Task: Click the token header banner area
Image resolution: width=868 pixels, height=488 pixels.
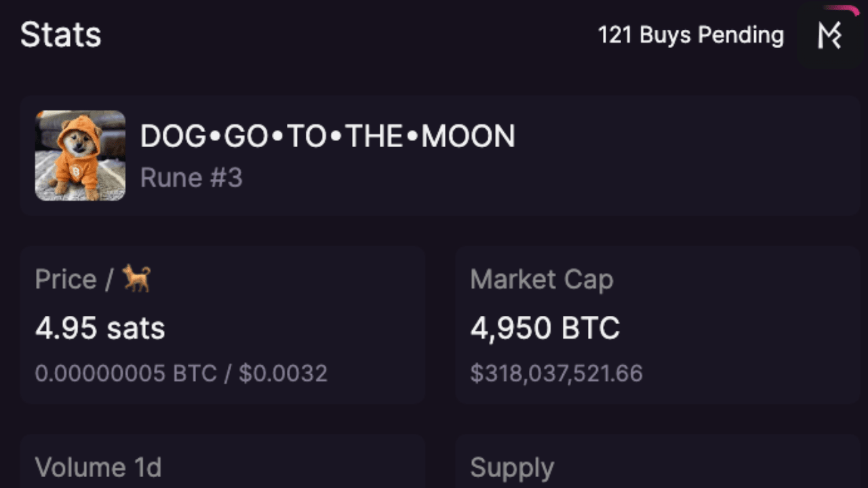Action: [x=434, y=156]
